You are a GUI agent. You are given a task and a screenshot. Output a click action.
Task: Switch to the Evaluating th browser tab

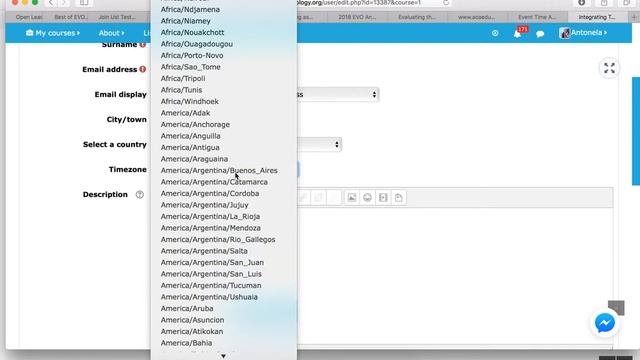[417, 17]
